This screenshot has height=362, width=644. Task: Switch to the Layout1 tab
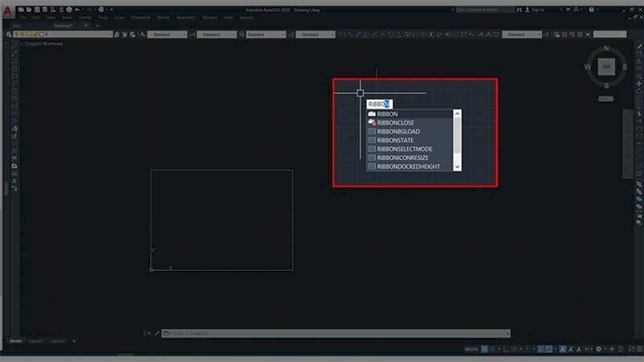(x=37, y=341)
